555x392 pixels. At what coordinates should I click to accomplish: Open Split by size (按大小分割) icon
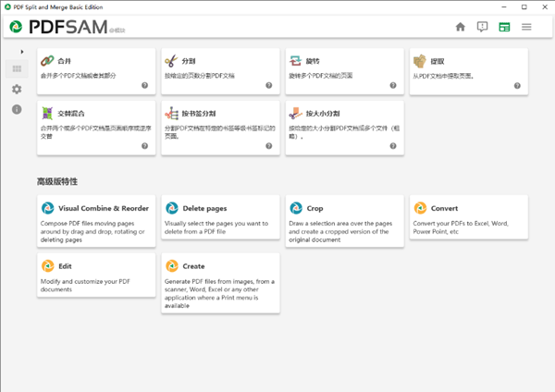296,113
